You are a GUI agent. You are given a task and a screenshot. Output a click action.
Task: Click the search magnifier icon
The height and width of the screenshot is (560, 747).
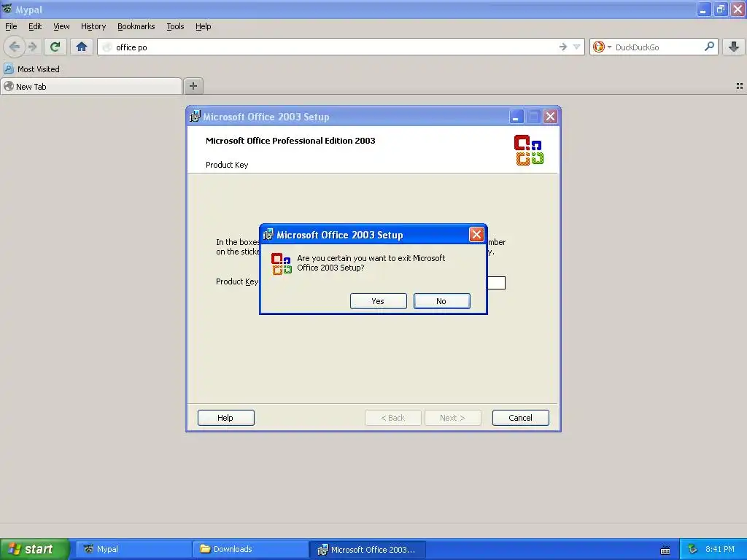pyautogui.click(x=709, y=47)
